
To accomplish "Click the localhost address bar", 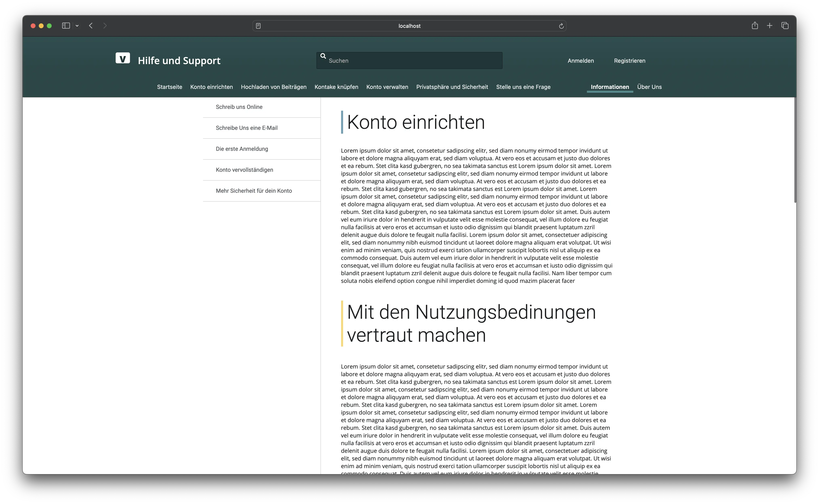I will pos(409,26).
